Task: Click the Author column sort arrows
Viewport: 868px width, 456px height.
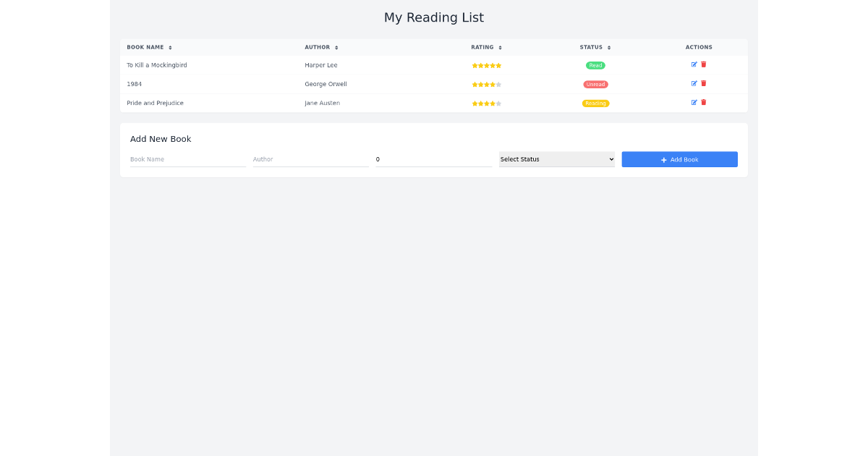Action: point(336,47)
